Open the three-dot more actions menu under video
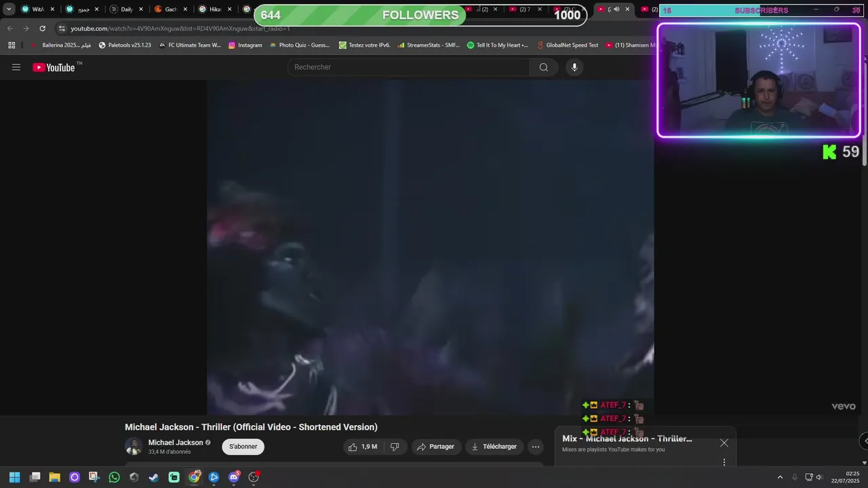Image resolution: width=868 pixels, height=488 pixels. coord(536,447)
